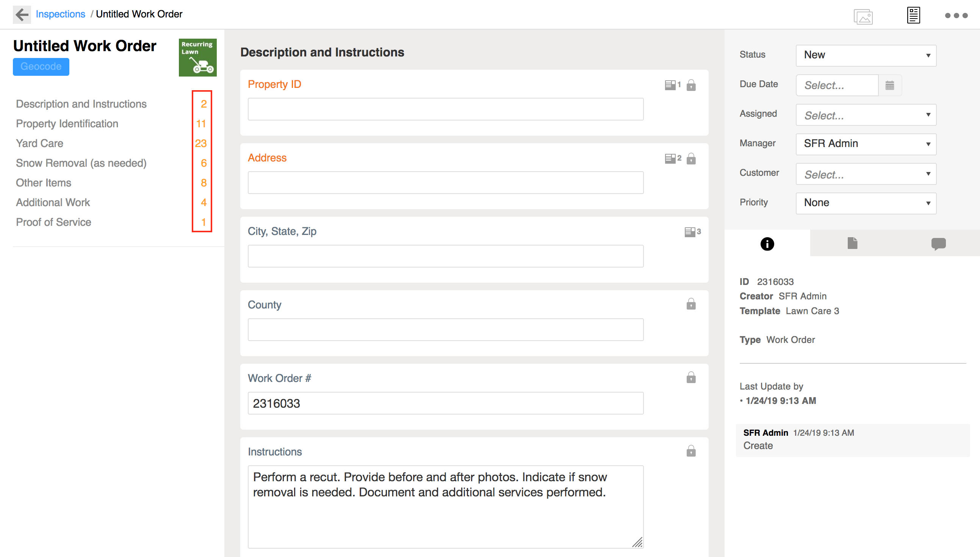Screen dimensions: 980x557
Task: Click the Address note icon
Action: click(x=670, y=158)
